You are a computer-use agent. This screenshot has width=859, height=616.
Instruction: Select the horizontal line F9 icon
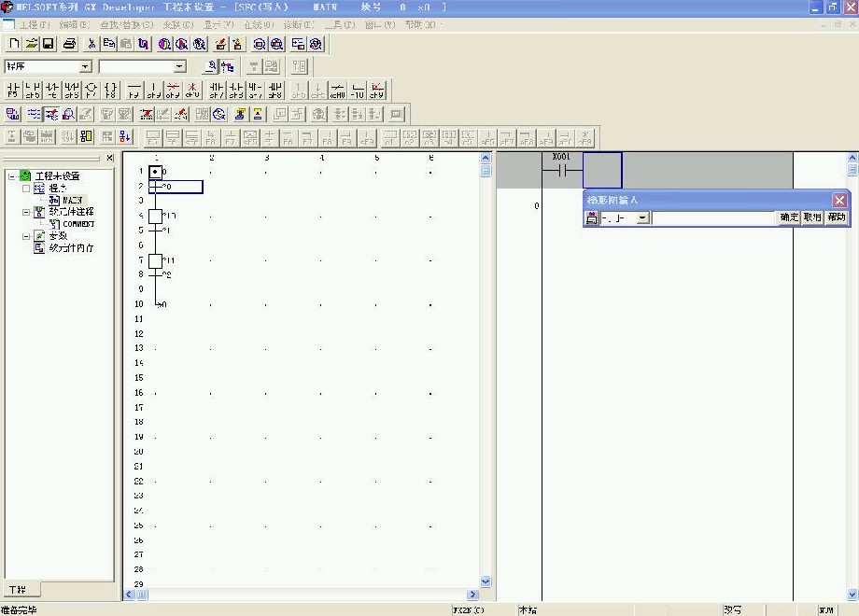(134, 91)
